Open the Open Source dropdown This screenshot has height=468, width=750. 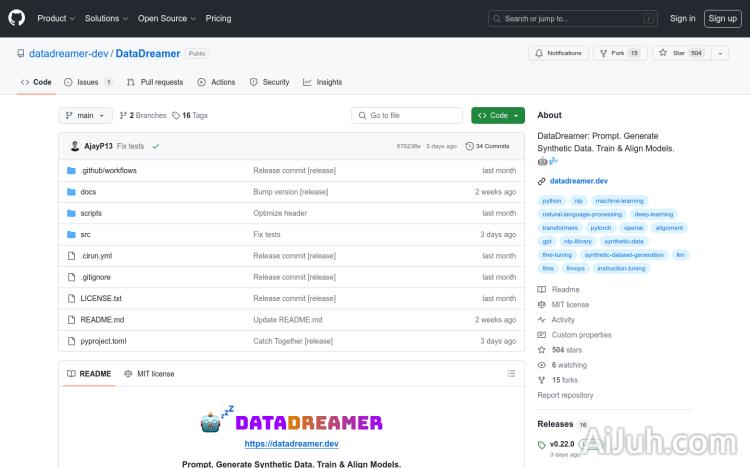[167, 18]
